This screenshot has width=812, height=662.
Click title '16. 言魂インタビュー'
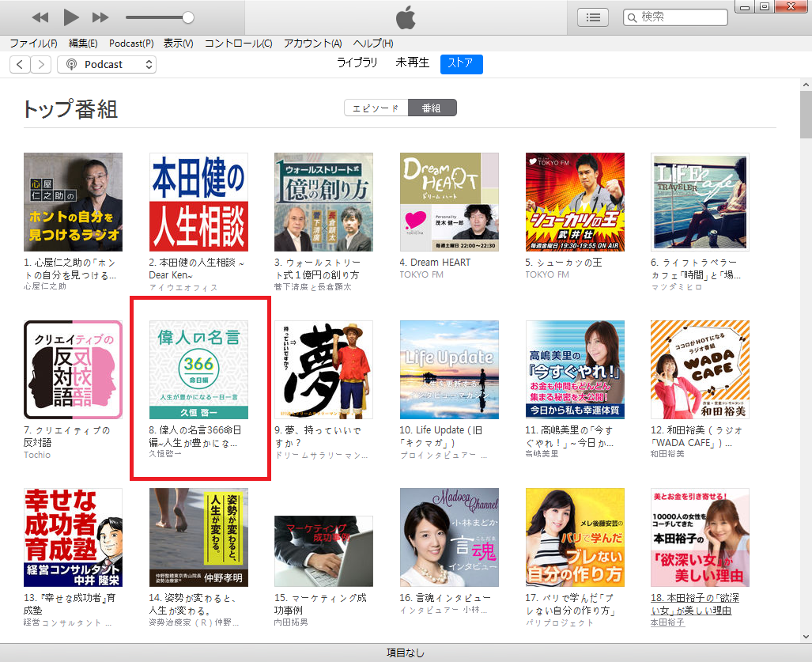445,598
